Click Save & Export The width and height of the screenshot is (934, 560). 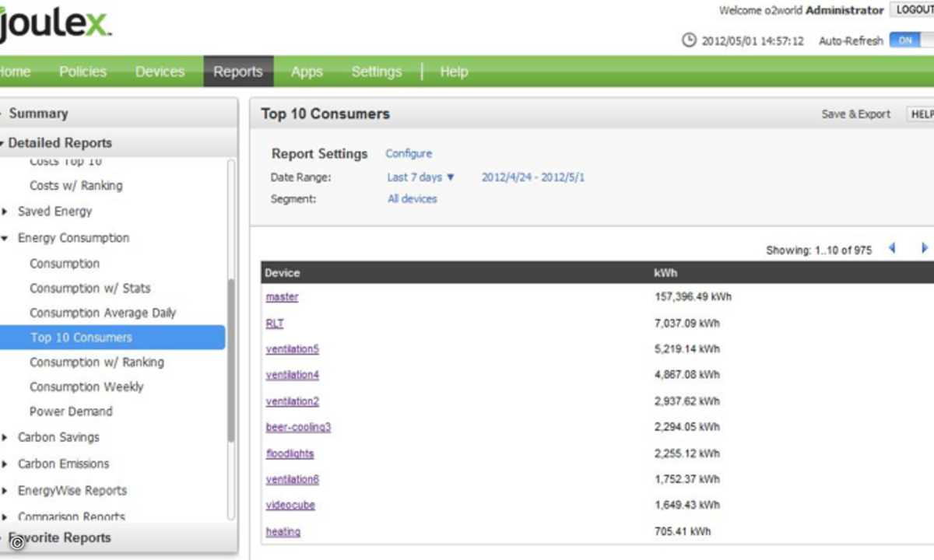pos(855,114)
